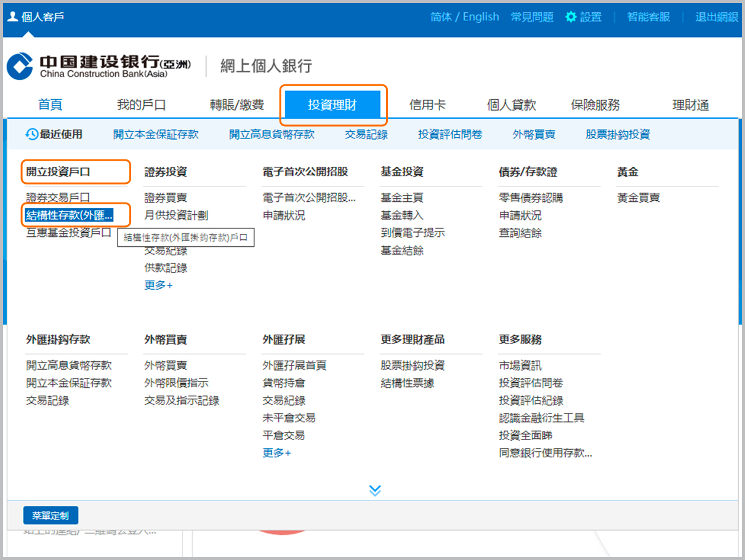Click the 最近使用 clock icon
Viewport: 745px width, 560px height.
click(x=31, y=134)
